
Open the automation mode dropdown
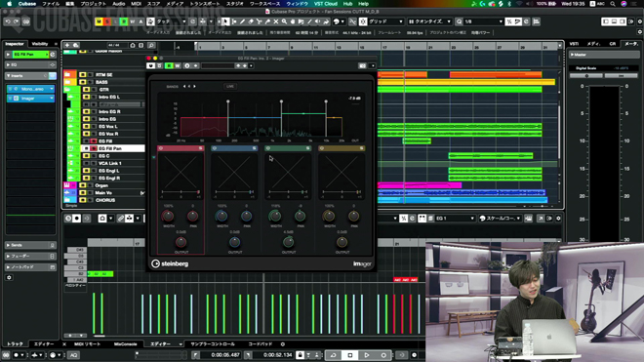[x=172, y=21]
